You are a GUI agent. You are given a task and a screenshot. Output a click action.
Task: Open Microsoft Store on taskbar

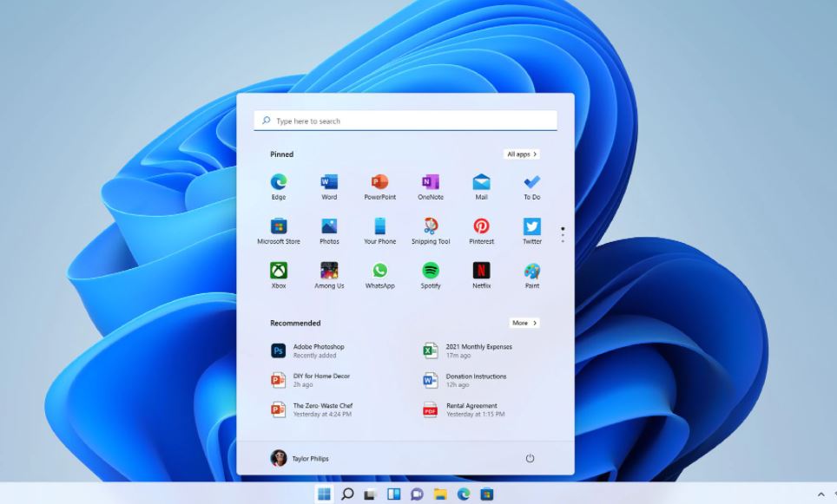(486, 494)
